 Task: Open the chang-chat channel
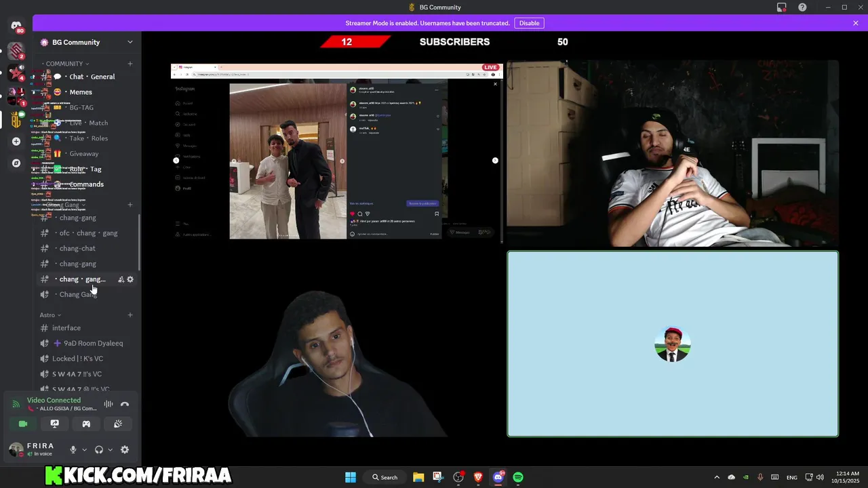click(x=87, y=249)
